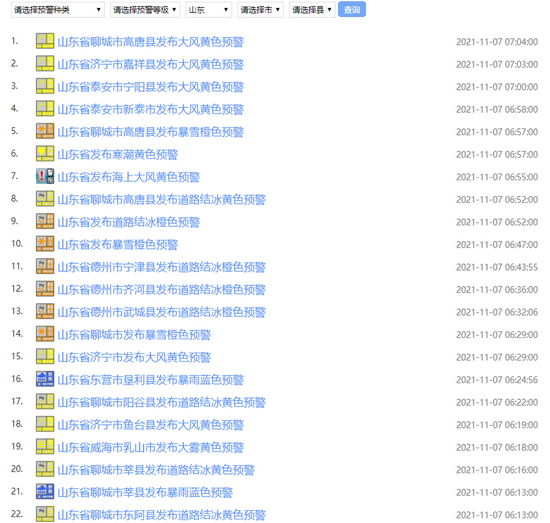
Task: Open link 山东省发布海上大风黄色预警
Action: [x=129, y=177]
